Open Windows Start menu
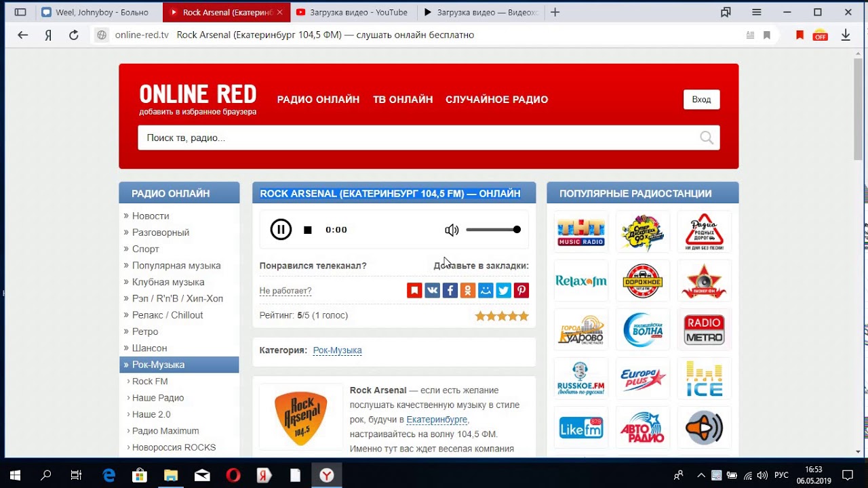 [x=15, y=475]
